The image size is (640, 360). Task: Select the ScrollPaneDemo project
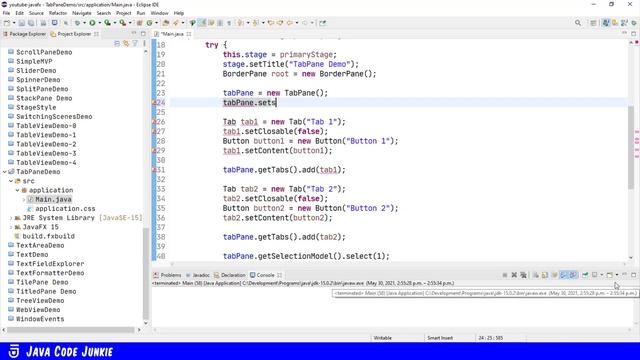pos(44,52)
